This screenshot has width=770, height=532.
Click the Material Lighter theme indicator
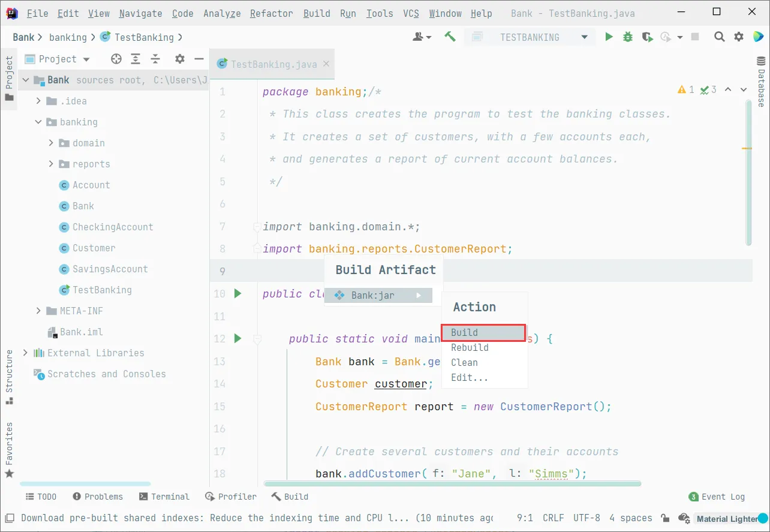coord(731,519)
